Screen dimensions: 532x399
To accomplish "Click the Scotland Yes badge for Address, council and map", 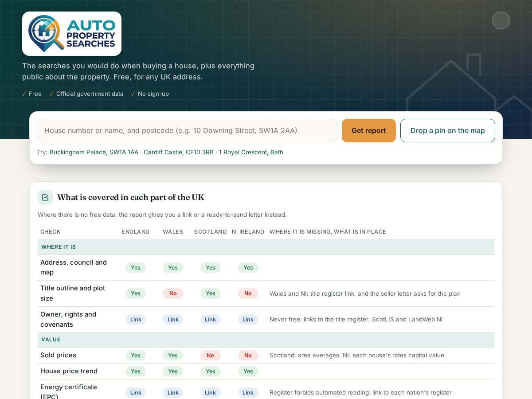I will (x=211, y=267).
